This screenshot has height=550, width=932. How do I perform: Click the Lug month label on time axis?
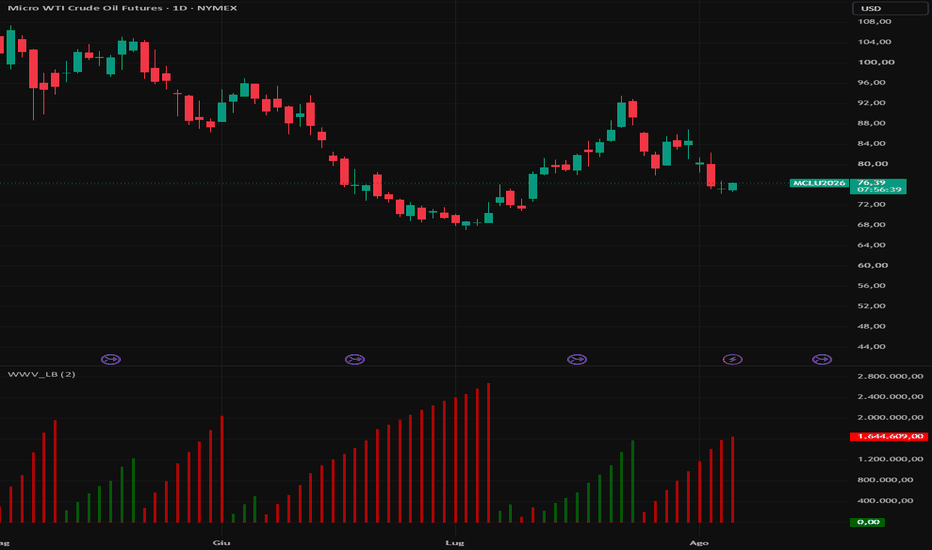point(455,542)
